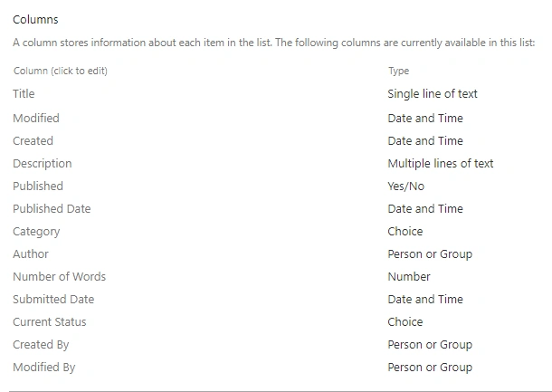The width and height of the screenshot is (552, 392).
Task: Edit the Number of Words column
Action: pyautogui.click(x=59, y=276)
